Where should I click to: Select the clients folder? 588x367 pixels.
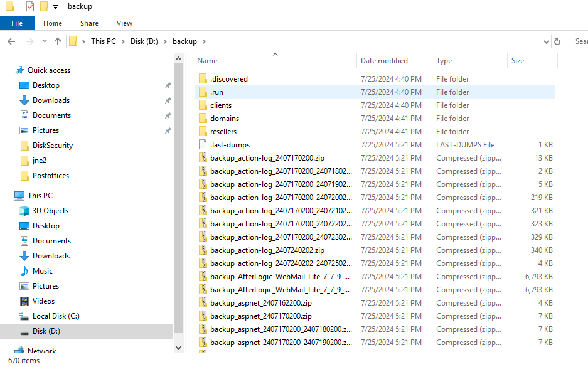coord(221,105)
